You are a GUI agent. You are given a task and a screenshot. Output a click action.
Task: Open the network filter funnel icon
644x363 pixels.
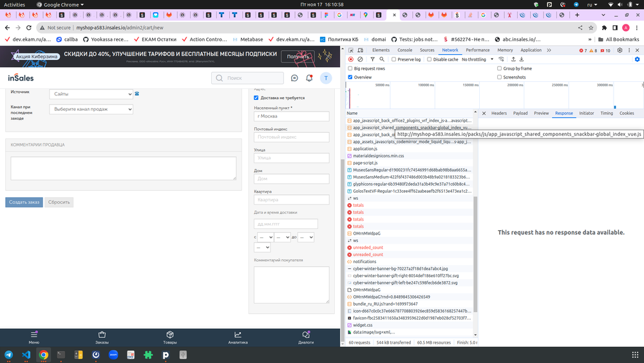(372, 59)
